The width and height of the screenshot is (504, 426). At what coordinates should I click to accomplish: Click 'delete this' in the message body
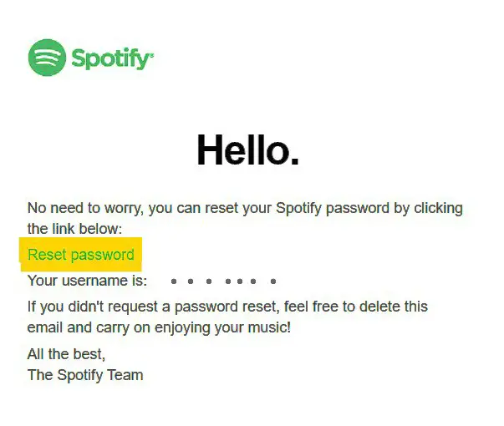click(x=394, y=307)
